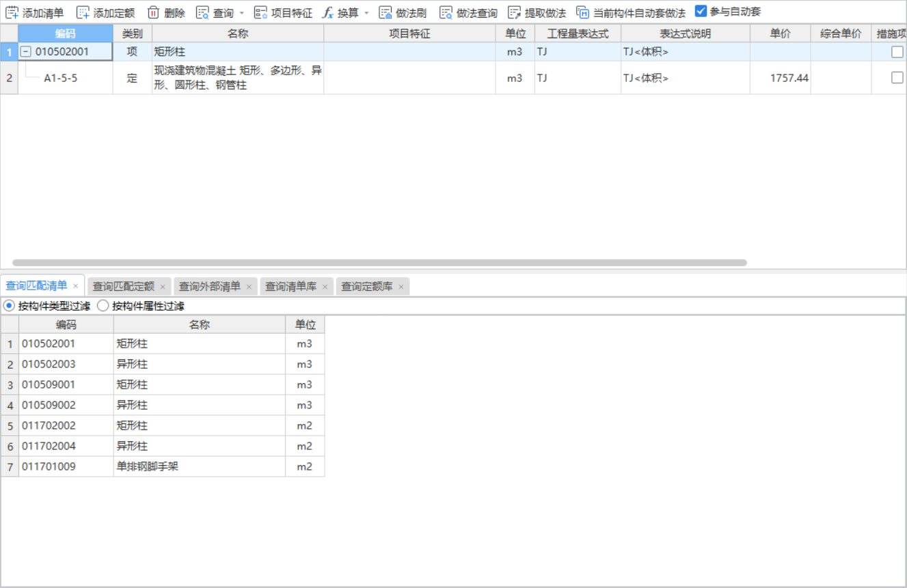
Task: Toggle the 参与自动套 checkbox
Action: [x=701, y=11]
